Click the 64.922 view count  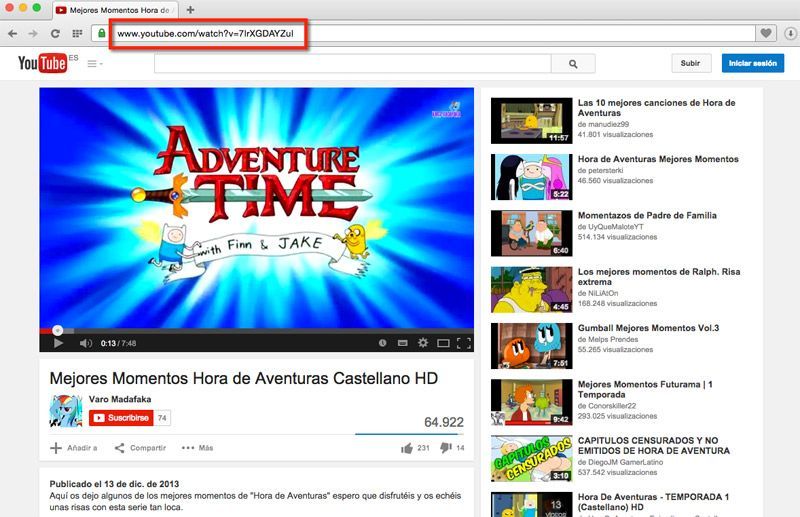[444, 422]
